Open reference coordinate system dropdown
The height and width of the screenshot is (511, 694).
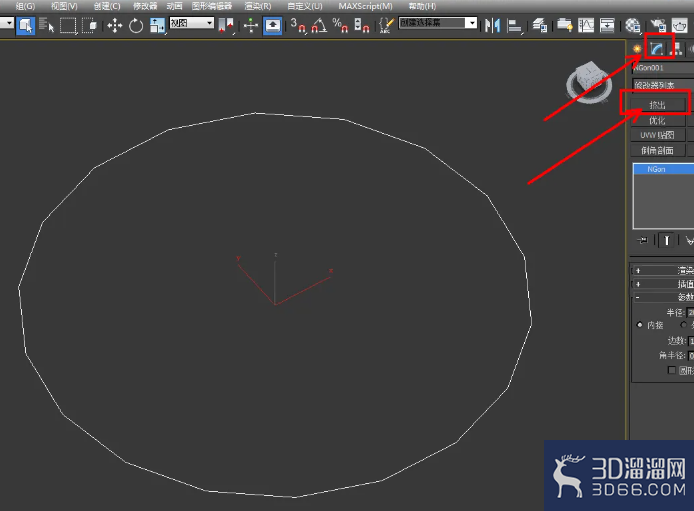click(x=192, y=23)
